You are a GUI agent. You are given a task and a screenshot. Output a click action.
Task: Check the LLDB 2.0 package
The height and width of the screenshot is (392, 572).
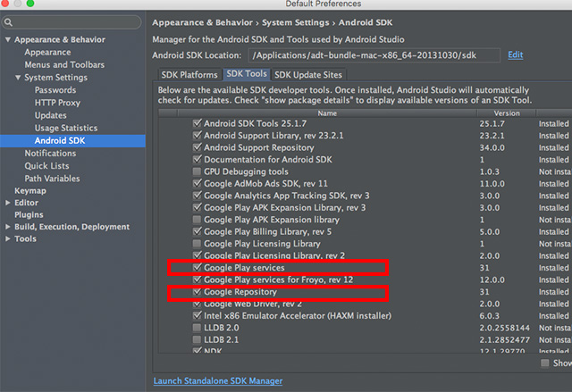198,328
